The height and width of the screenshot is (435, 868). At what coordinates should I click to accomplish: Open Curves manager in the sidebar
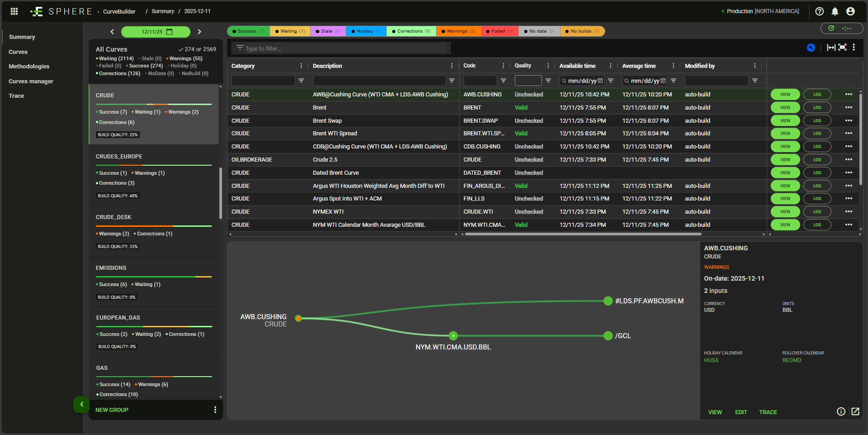point(31,81)
